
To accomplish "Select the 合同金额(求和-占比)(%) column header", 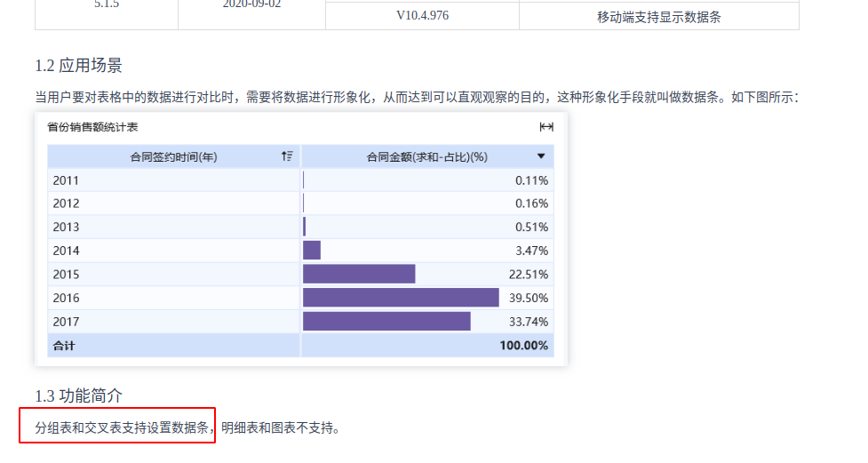I will point(427,156).
